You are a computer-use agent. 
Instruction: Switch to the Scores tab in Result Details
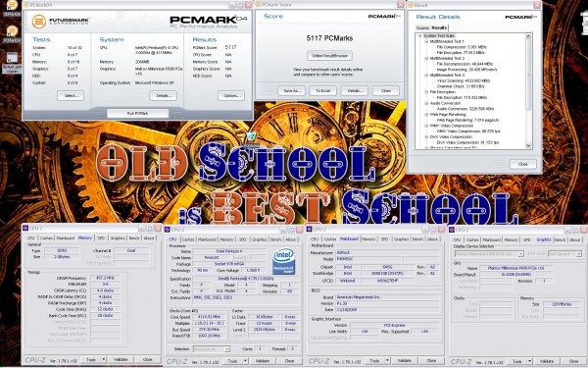click(422, 28)
